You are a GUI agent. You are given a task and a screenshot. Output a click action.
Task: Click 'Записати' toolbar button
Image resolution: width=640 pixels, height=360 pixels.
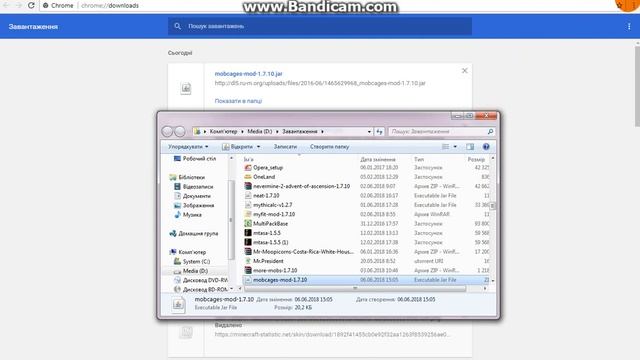click(x=285, y=147)
